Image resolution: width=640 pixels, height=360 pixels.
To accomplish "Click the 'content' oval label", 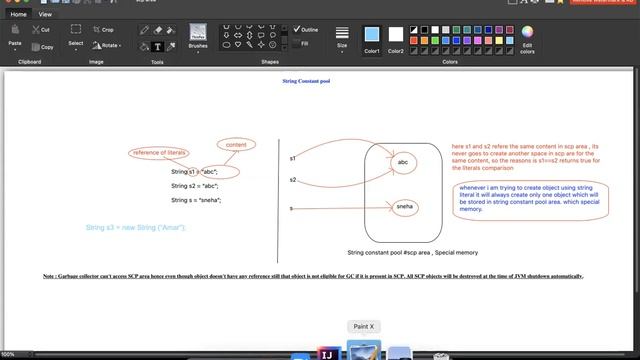I will pyautogui.click(x=236, y=144).
